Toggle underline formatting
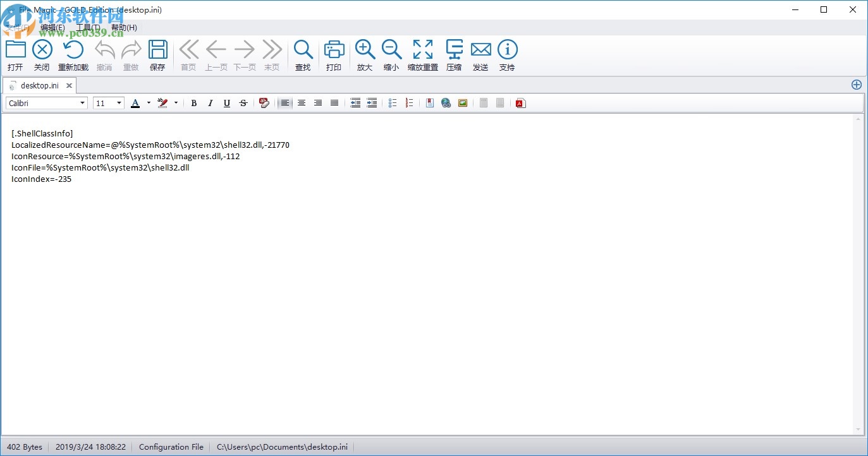Screen dimensions: 868x456 click(x=227, y=103)
